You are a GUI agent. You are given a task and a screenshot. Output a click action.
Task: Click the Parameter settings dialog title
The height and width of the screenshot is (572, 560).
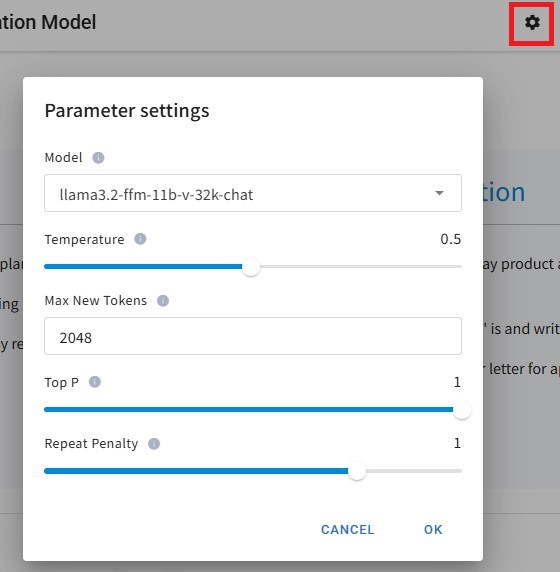pos(127,111)
